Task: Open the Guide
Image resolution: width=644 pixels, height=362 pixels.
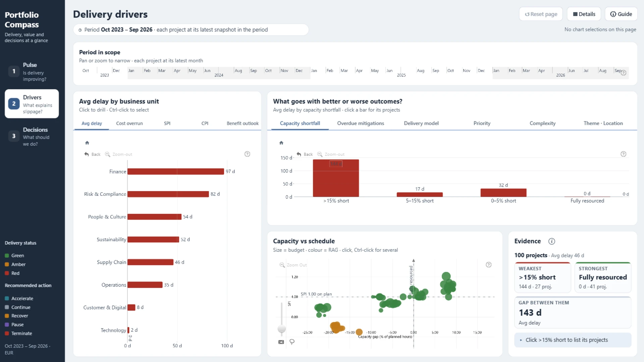Action: tap(621, 14)
